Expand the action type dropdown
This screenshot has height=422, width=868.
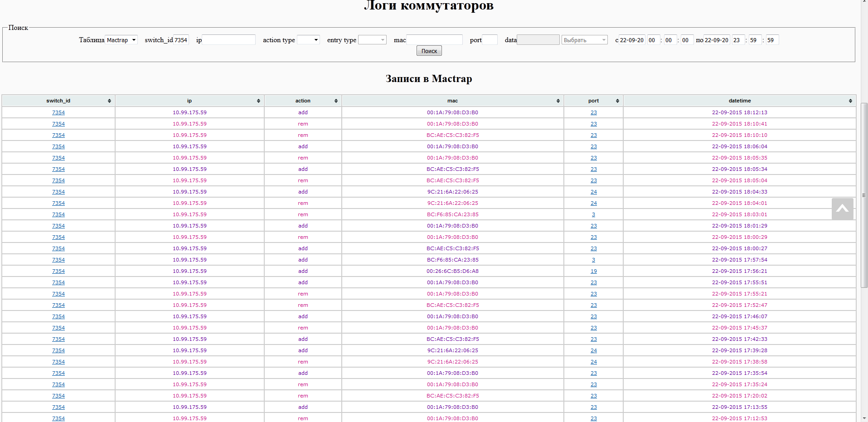click(308, 40)
